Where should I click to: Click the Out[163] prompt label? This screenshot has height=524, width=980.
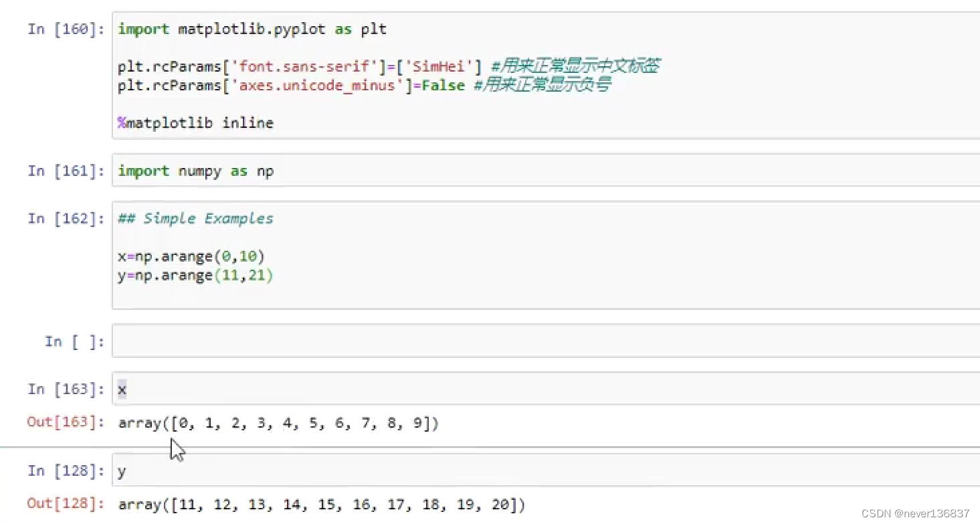coord(65,422)
